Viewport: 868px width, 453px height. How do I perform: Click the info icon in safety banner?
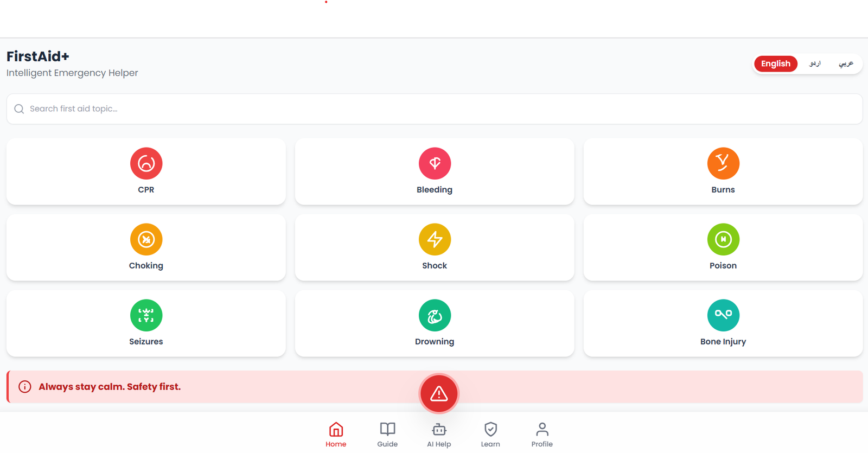(x=25, y=387)
